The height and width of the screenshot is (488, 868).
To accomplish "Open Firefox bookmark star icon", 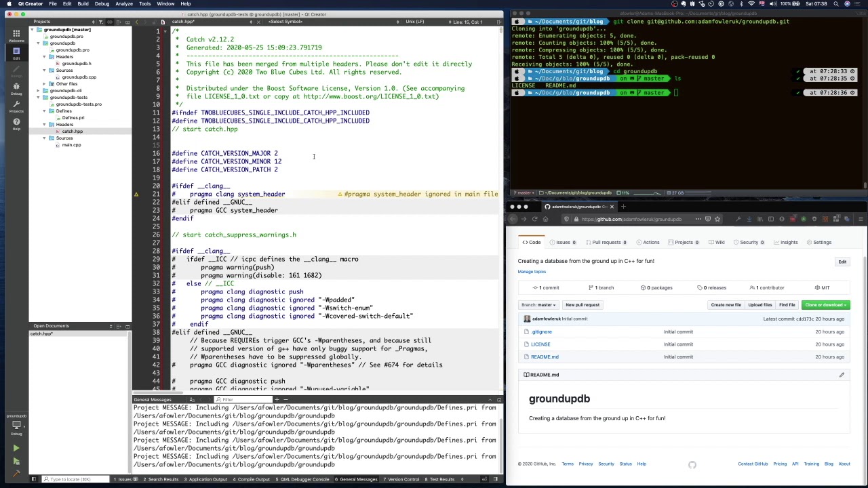I will [x=717, y=219].
